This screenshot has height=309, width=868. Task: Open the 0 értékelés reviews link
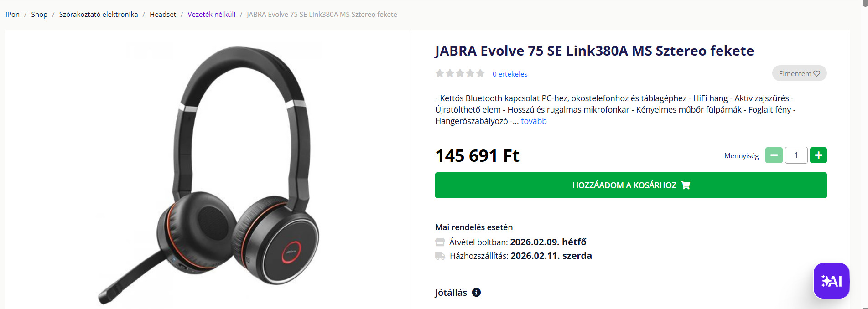pyautogui.click(x=510, y=74)
